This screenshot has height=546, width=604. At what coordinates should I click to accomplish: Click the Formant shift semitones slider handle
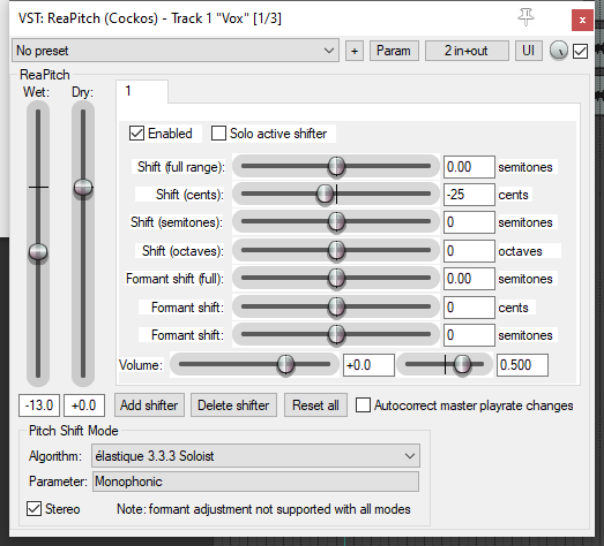click(x=336, y=334)
